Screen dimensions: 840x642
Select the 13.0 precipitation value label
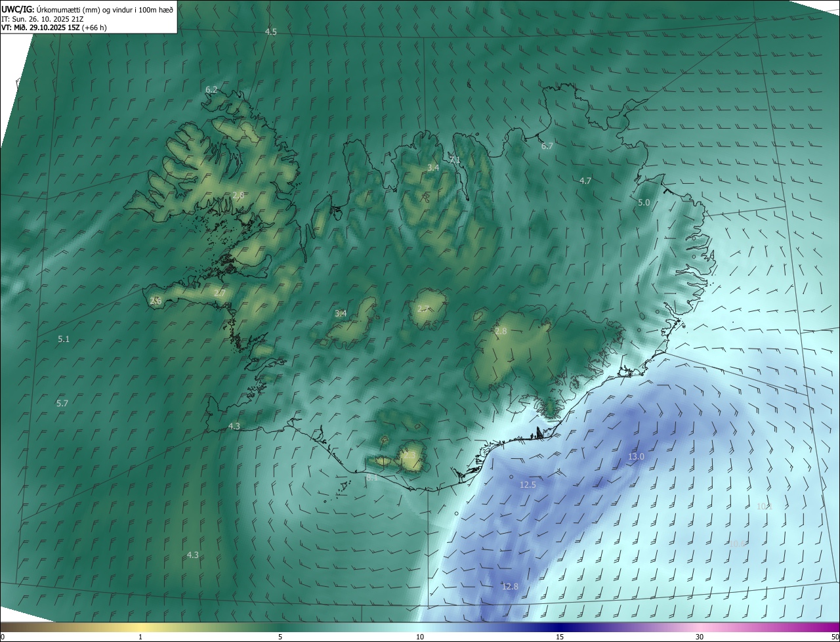(x=636, y=456)
